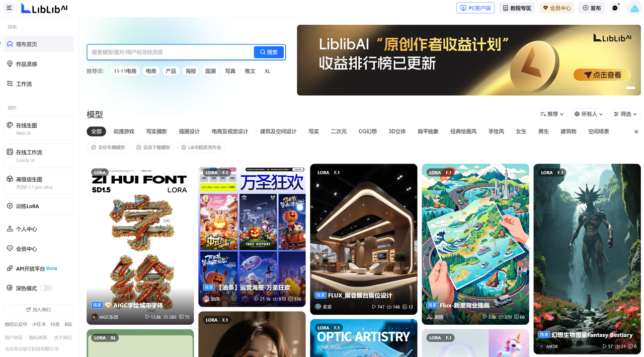Click recommended keyword 11·11电商
The width and height of the screenshot is (644, 357).
[x=125, y=71]
